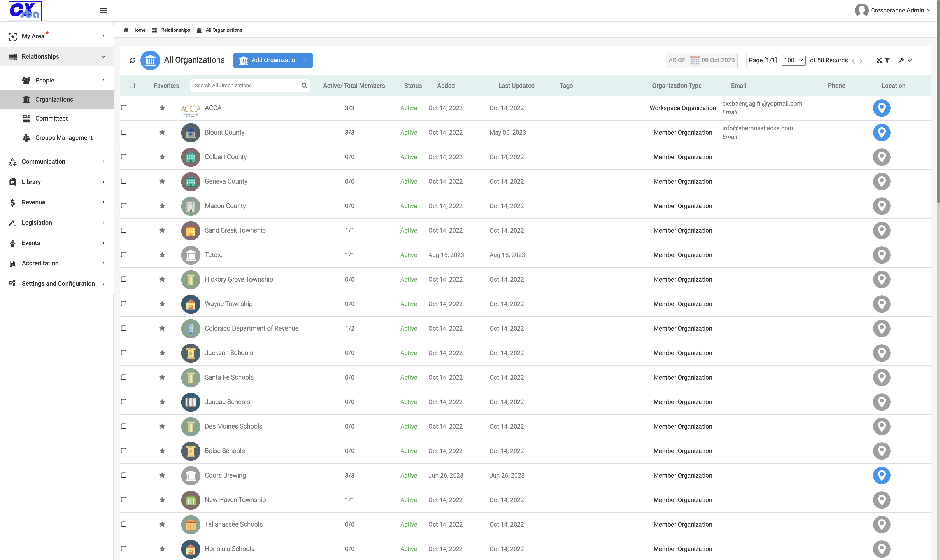Open the calendar date picker icon
Viewport: 940px width, 560px height.
[695, 60]
